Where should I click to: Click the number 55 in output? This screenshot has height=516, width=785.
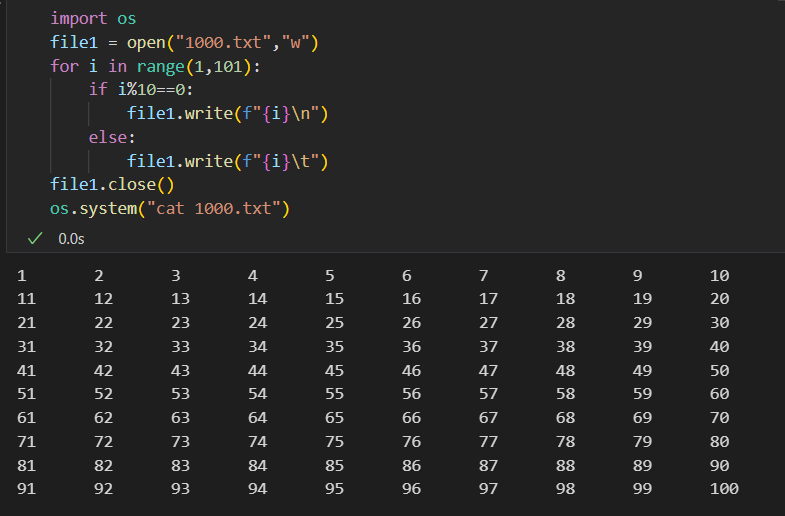(334, 394)
